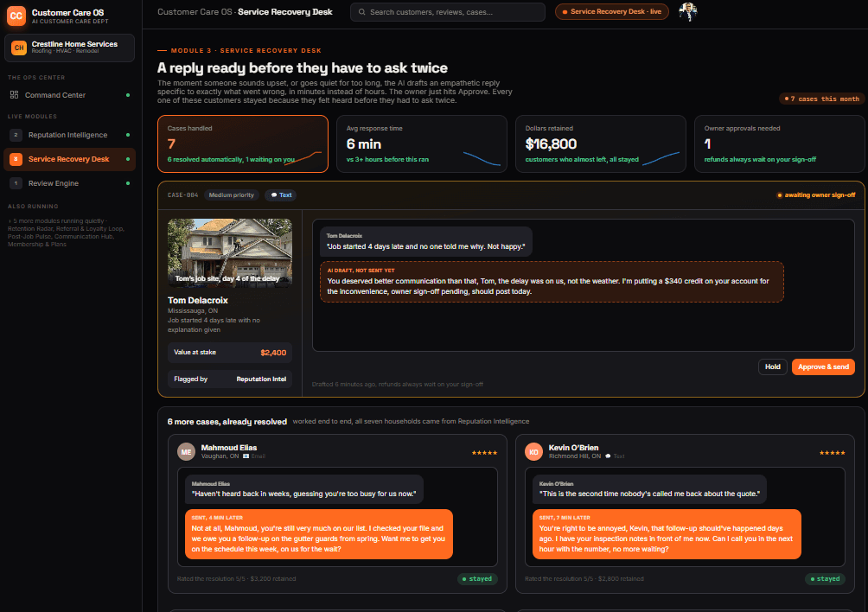Viewport: 868px width, 612px height.
Task: Click the five-star rating on Kevin O'Brien card
Action: coord(832,453)
